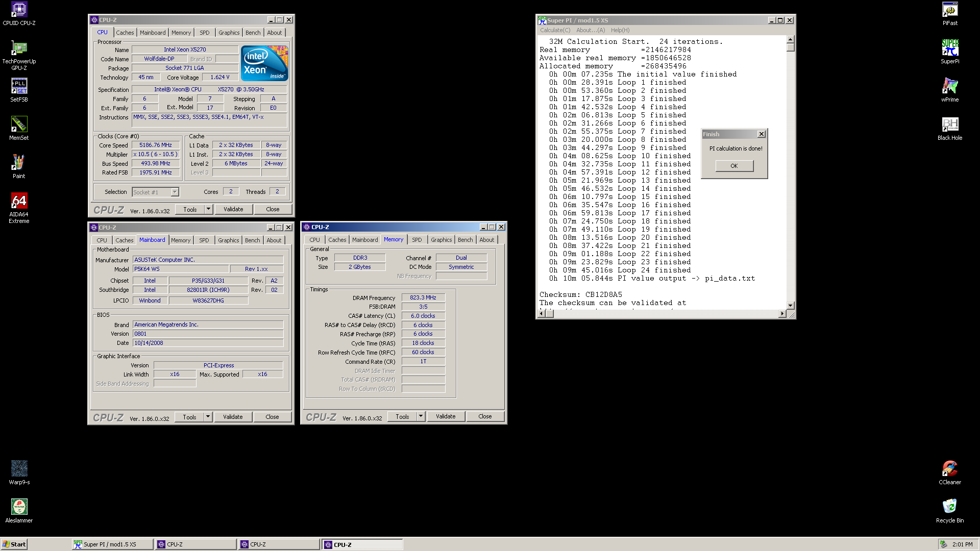Launch the wPrime desktop shortcut
Image resolution: width=980 pixels, height=551 pixels.
coord(950,90)
